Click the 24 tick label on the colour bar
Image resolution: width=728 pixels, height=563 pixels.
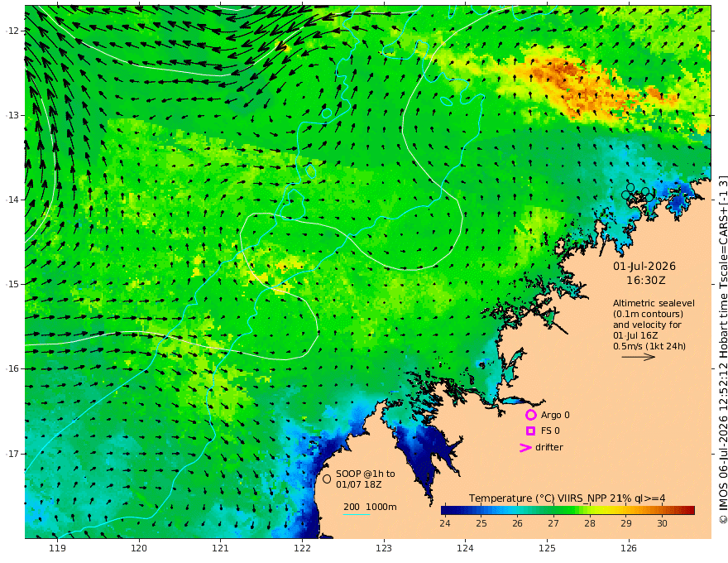click(445, 523)
